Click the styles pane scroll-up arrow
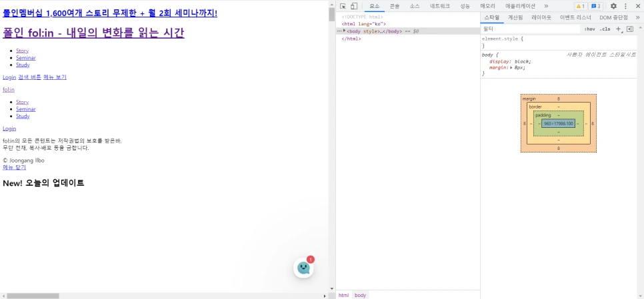The width and height of the screenshot is (644, 299). pos(640,27)
